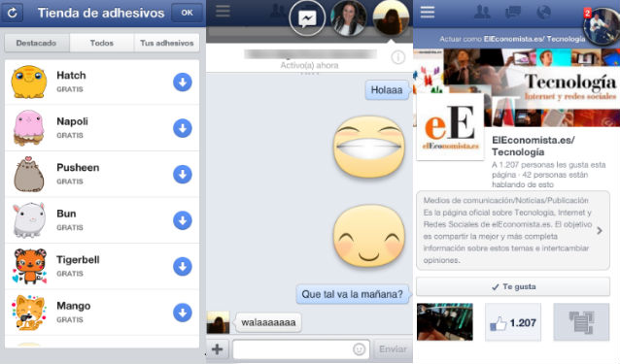
Task: Select the Hatch pack name
Action: [x=71, y=75]
